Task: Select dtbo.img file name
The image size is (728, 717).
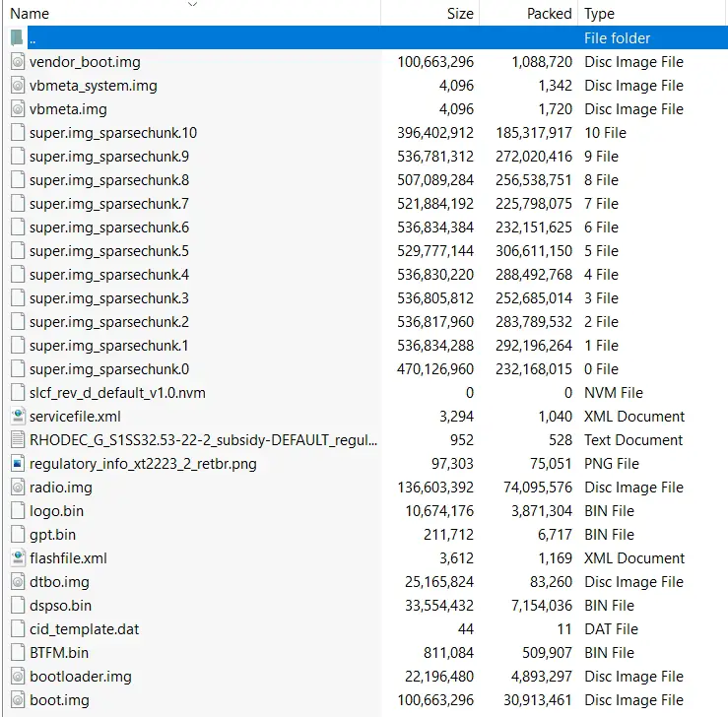Action: 59,582
